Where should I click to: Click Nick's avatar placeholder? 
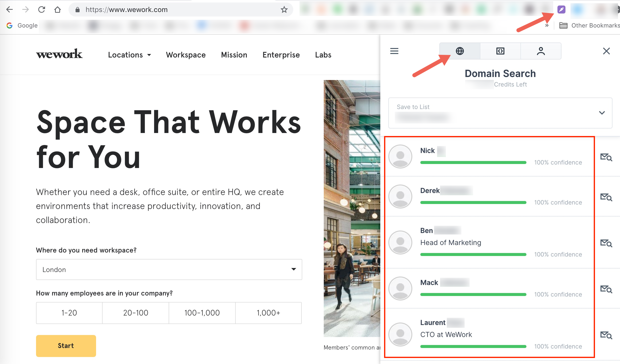click(400, 156)
